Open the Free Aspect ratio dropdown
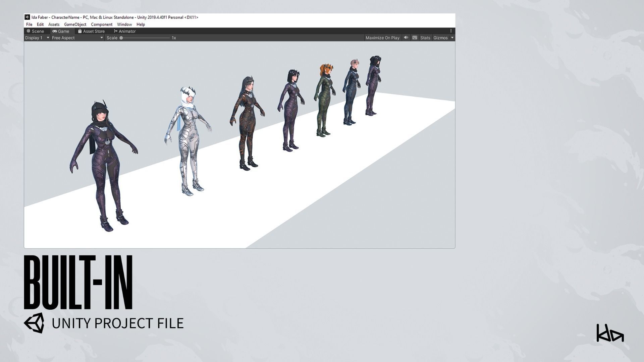 (77, 38)
